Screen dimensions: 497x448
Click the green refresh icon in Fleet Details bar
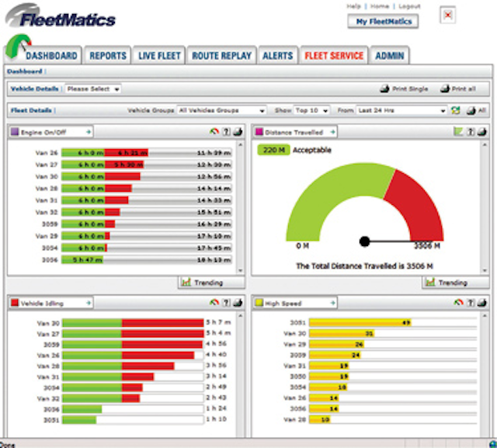tap(456, 110)
